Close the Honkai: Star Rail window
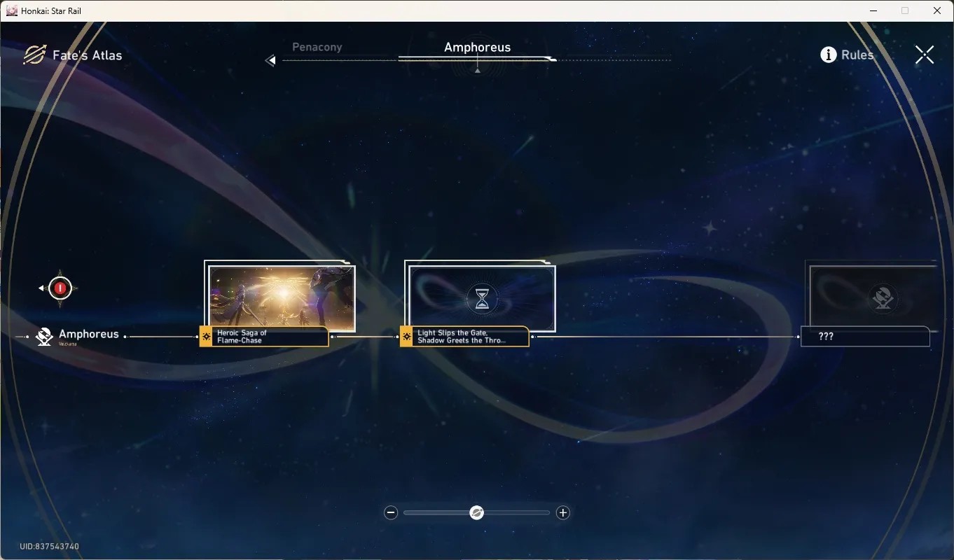Viewport: 954px width, 560px height. 937,10
